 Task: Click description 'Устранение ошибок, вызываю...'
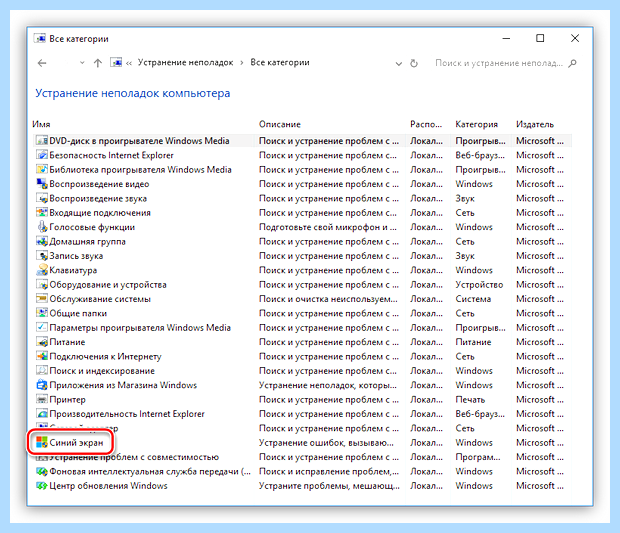326,442
